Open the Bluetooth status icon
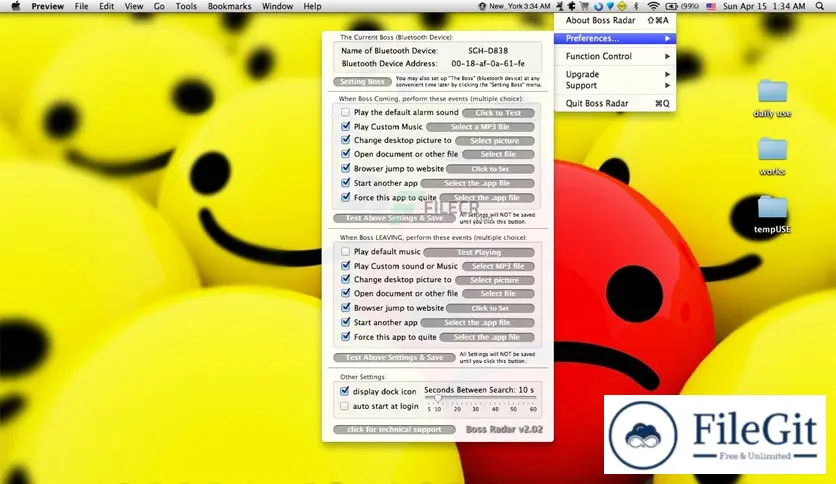 [636, 6]
